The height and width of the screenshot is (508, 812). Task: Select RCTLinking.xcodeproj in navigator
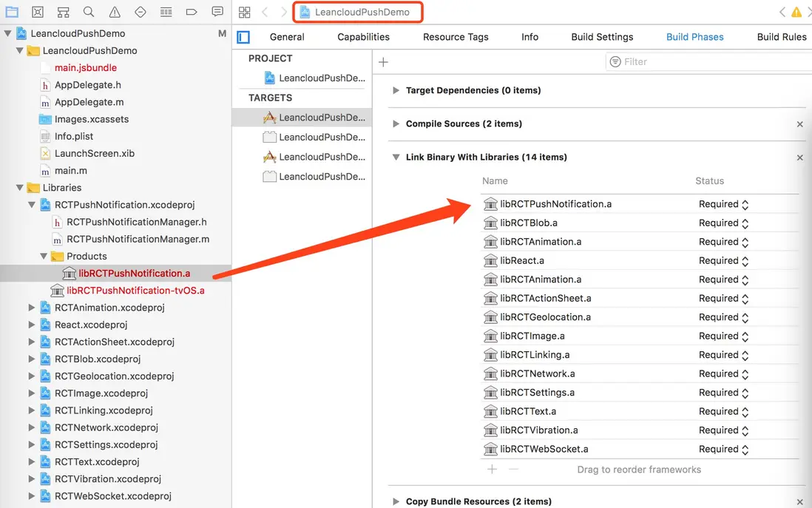coord(104,410)
